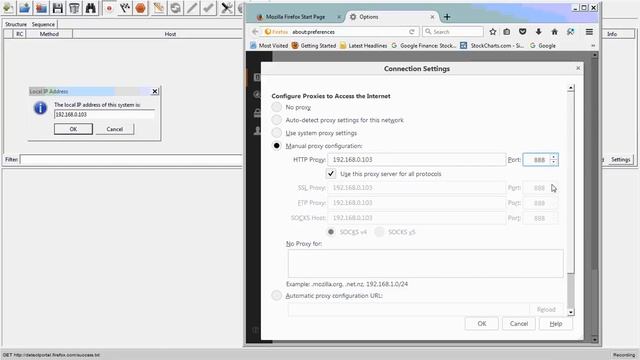
Task: Click Help in Connection Settings dialog
Action: click(556, 323)
